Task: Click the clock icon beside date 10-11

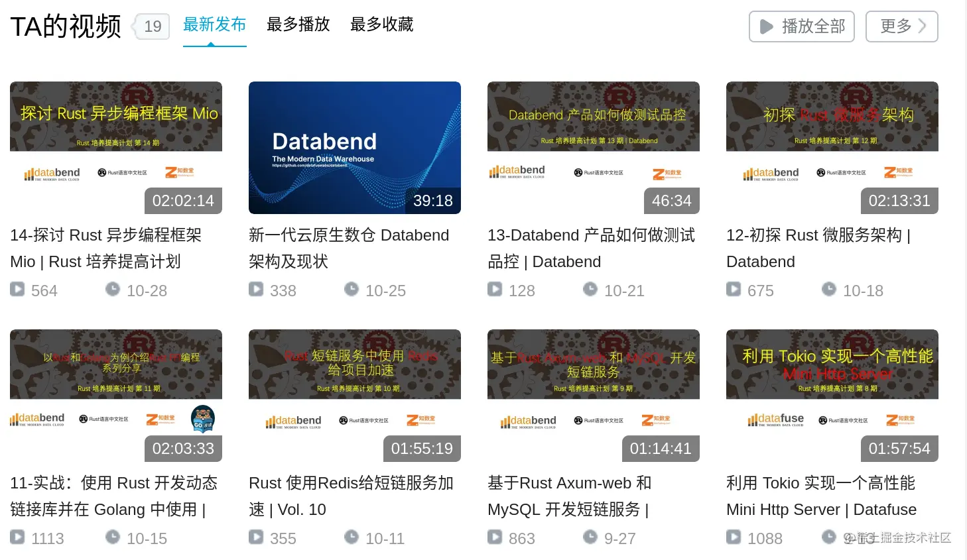Action: point(352,537)
